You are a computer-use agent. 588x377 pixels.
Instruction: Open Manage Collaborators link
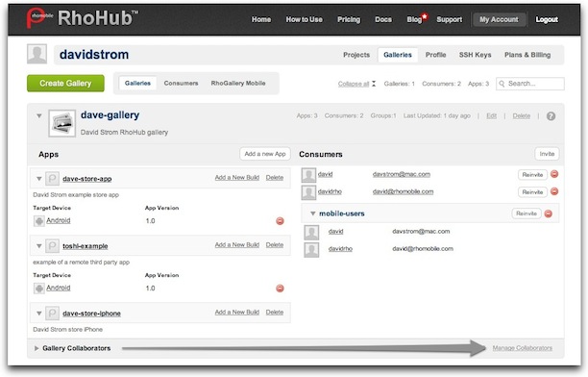(x=523, y=348)
